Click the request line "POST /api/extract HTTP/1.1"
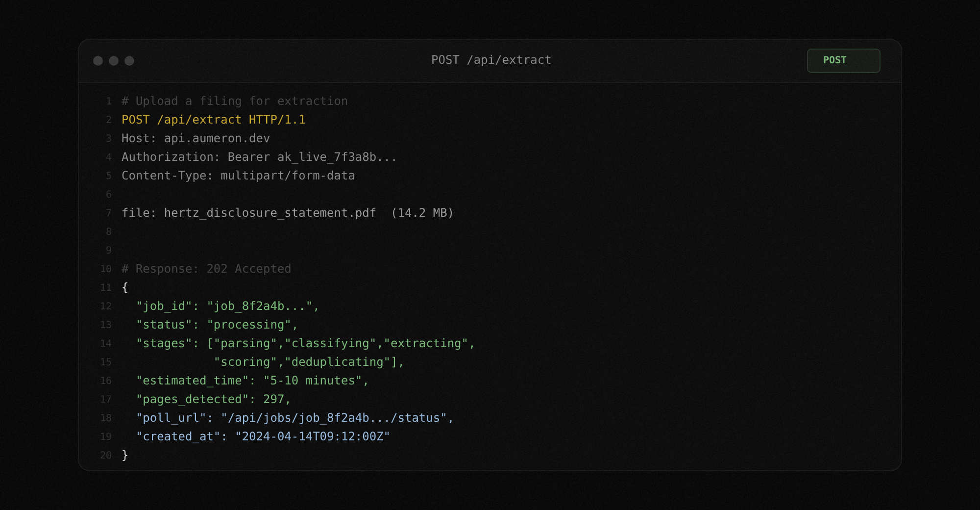The width and height of the screenshot is (980, 510). point(214,120)
